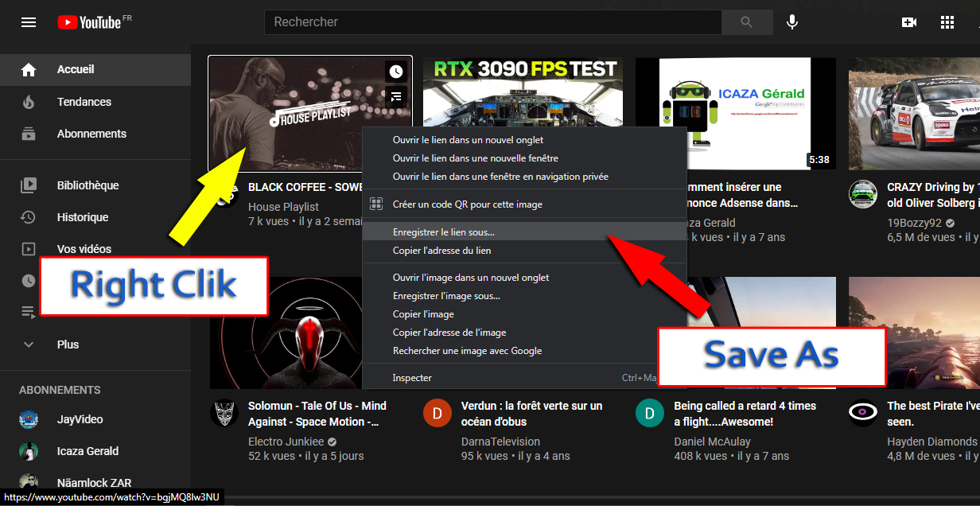980x506 pixels.
Task: Open JayVideo channel subscription
Action: pyautogui.click(x=80, y=419)
